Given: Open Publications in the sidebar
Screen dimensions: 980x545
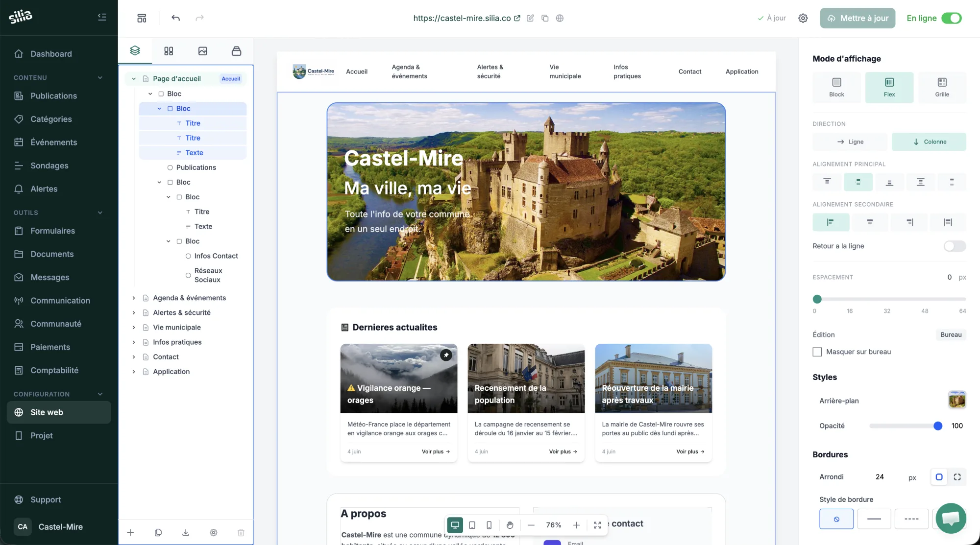Looking at the screenshot, I should coord(59,96).
